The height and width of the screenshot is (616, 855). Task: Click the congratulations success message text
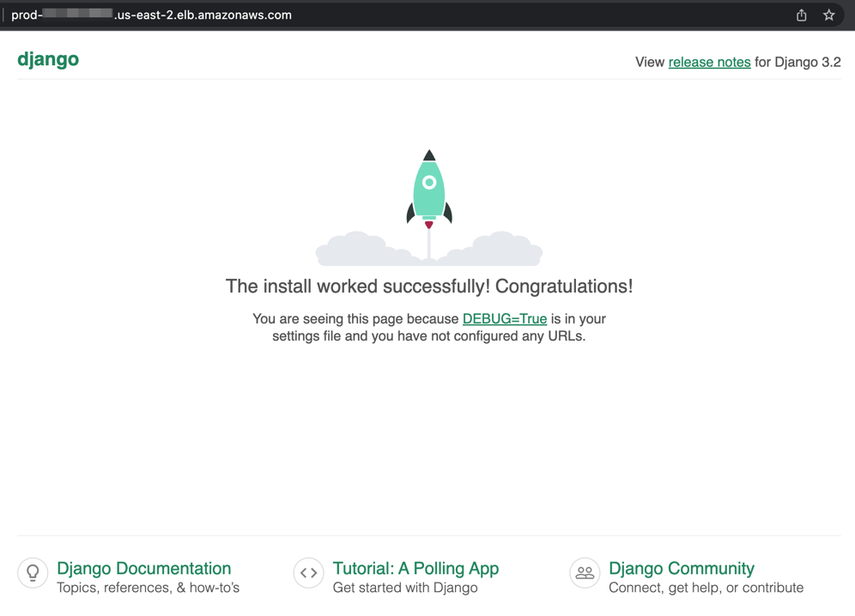tap(427, 286)
